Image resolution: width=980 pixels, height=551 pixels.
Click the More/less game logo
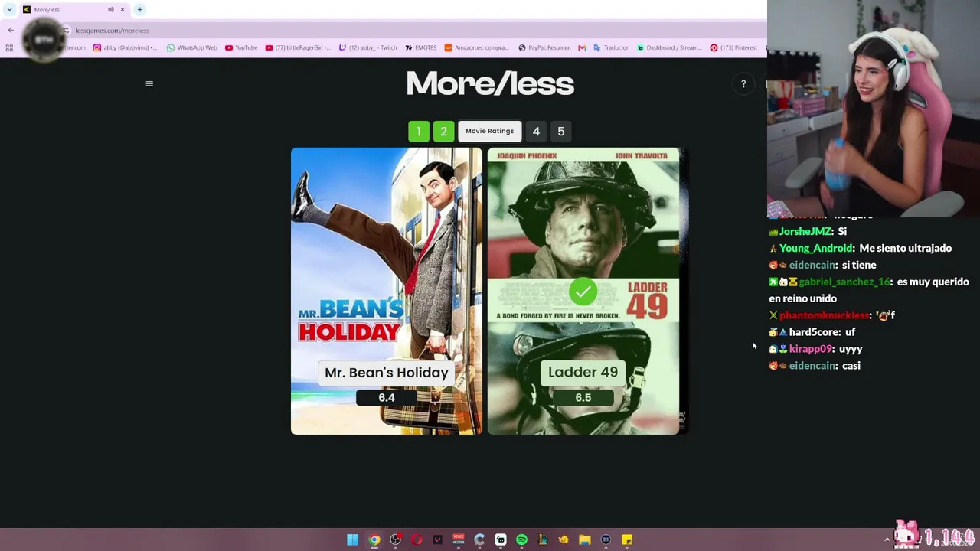[490, 84]
